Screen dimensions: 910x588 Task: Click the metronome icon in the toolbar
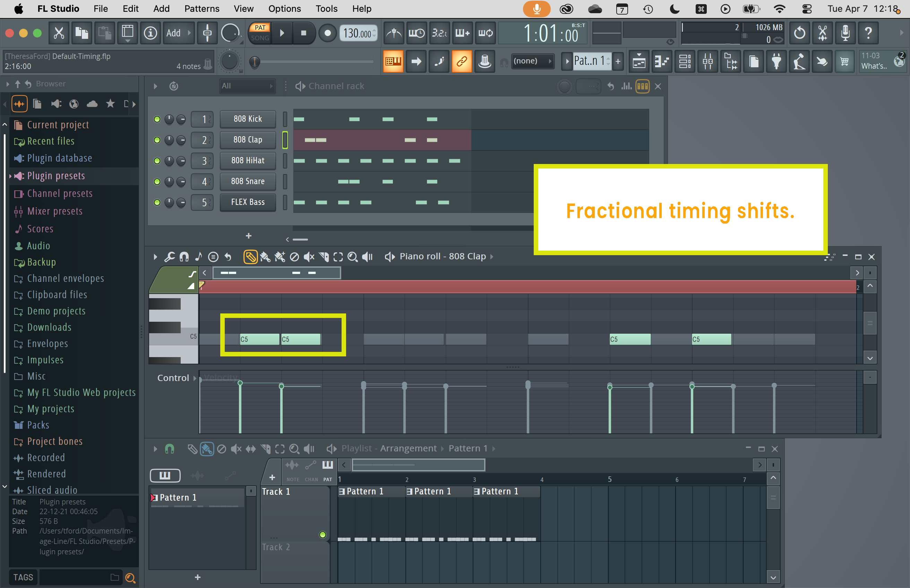tap(393, 33)
